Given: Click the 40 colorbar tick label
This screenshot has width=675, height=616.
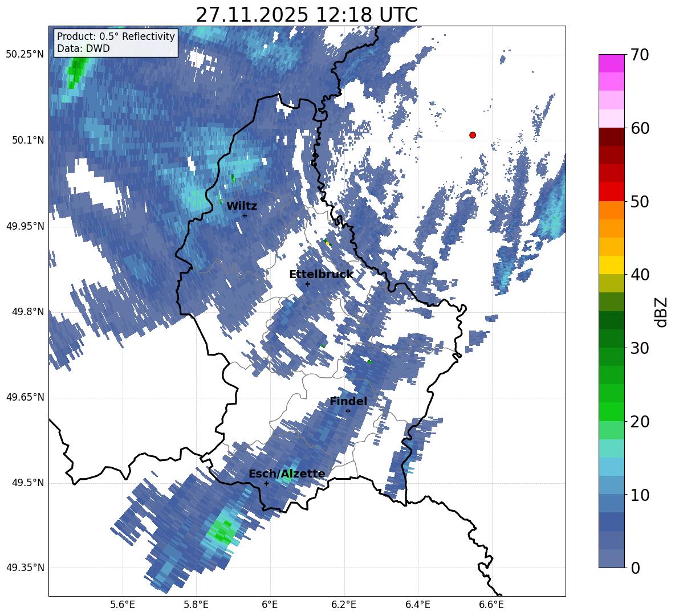Looking at the screenshot, I should tap(640, 275).
